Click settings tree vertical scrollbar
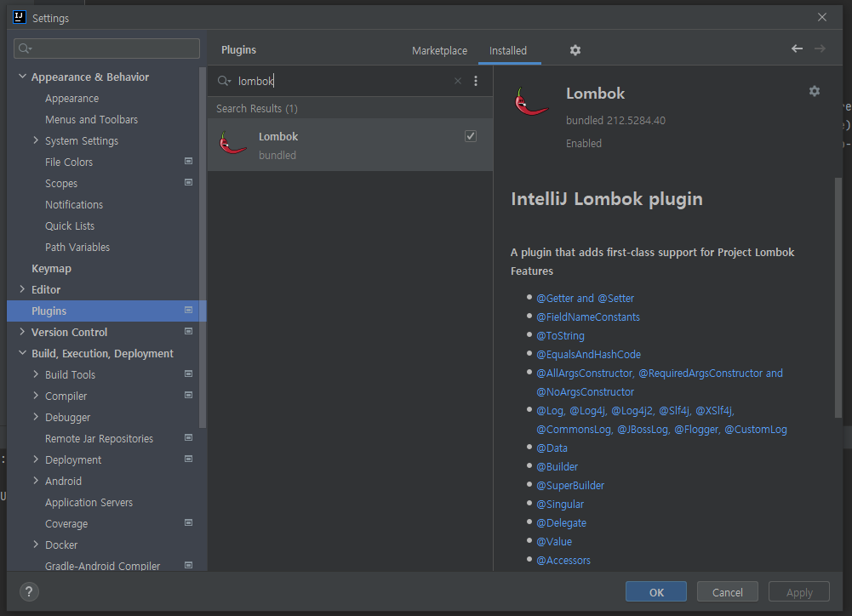This screenshot has height=616, width=852. pyautogui.click(x=203, y=247)
